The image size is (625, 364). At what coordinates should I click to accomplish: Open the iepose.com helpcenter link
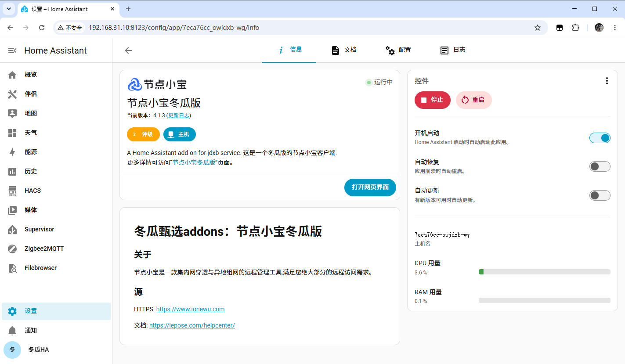(x=192, y=325)
